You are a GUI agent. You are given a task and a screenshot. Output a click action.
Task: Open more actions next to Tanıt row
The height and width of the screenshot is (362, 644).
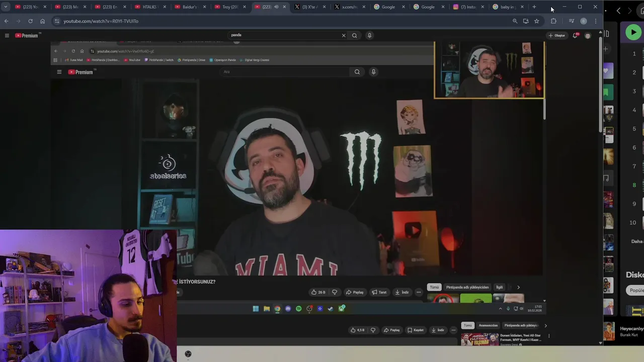pos(418,292)
